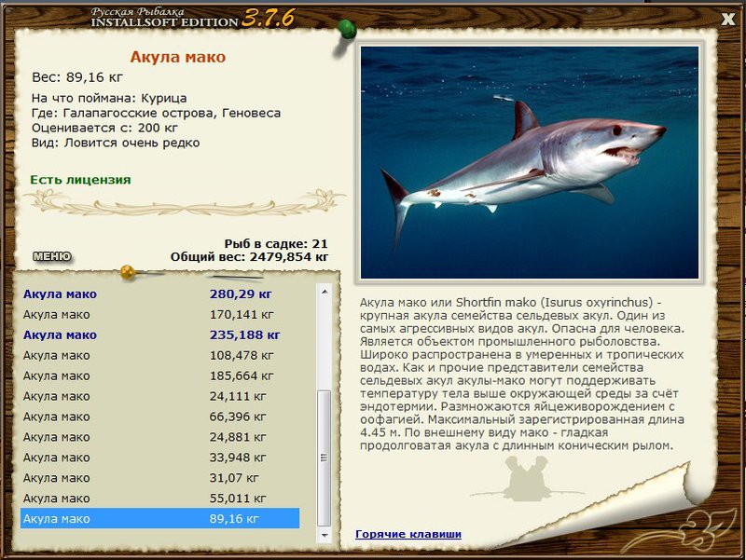
Task: Click the yellow pushpin on fish list
Action: point(128,272)
